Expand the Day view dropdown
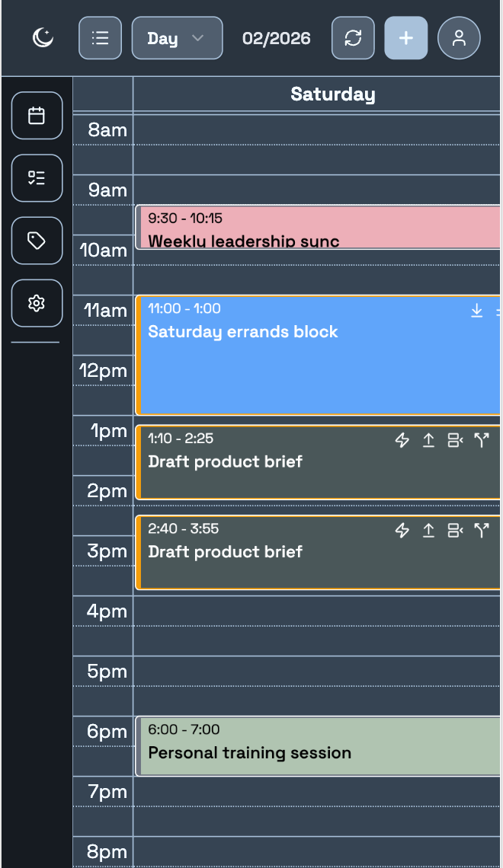503x868 pixels. click(x=177, y=38)
